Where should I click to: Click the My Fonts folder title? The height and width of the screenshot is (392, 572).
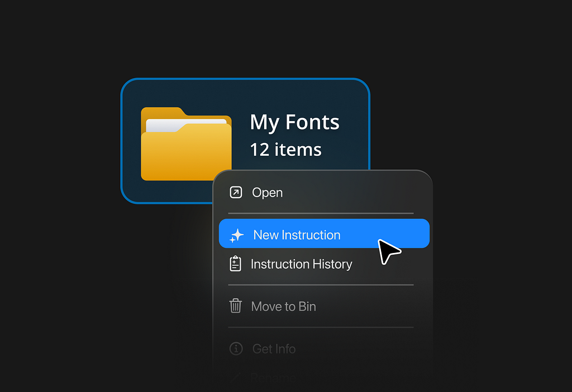click(295, 122)
